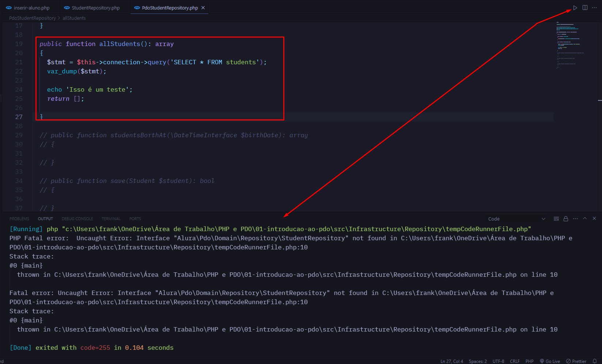Click the PdoStudentRepository breadcrumb

(x=33, y=18)
